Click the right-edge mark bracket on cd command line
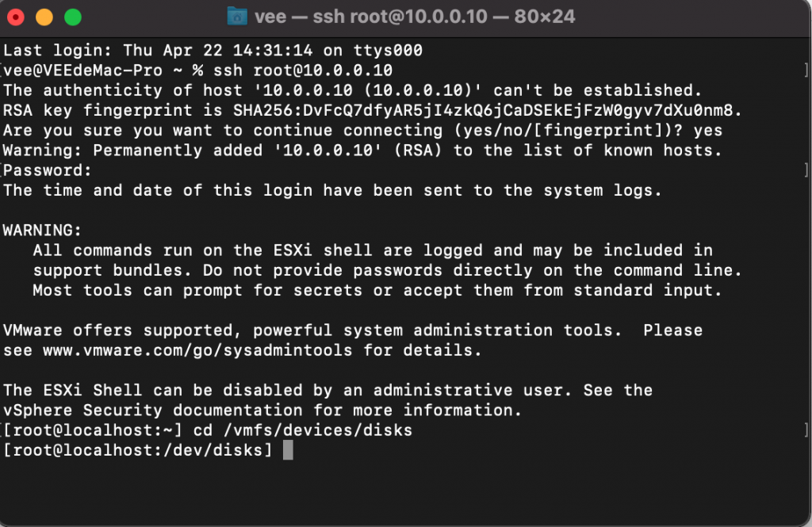 pyautogui.click(x=806, y=430)
